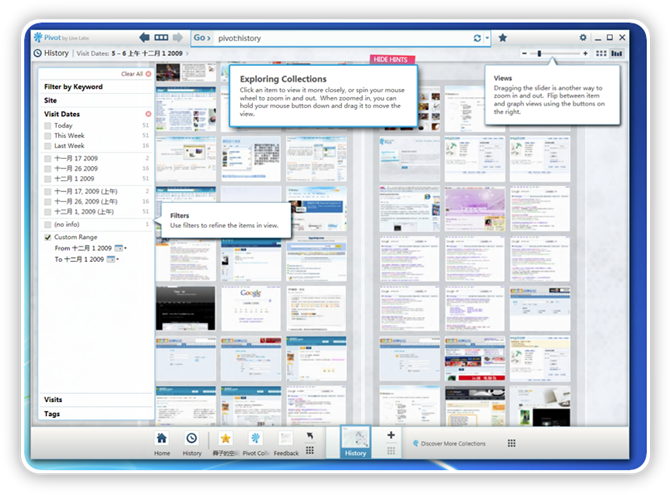Click the zoom slider handle

coord(539,53)
